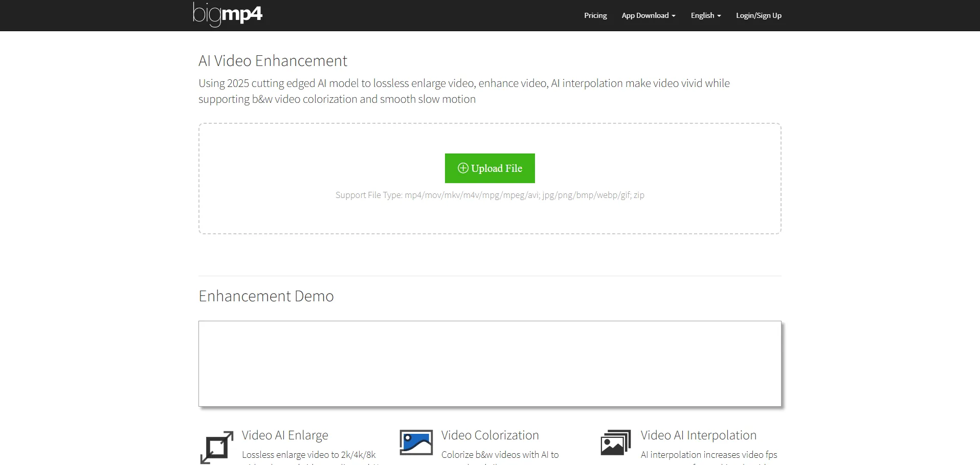Viewport: 980px width, 465px height.
Task: Click the "Colorize b&w videos" description
Action: point(500,455)
